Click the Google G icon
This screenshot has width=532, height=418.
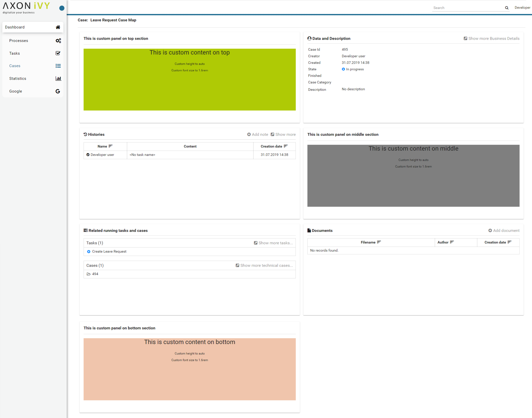pyautogui.click(x=58, y=91)
